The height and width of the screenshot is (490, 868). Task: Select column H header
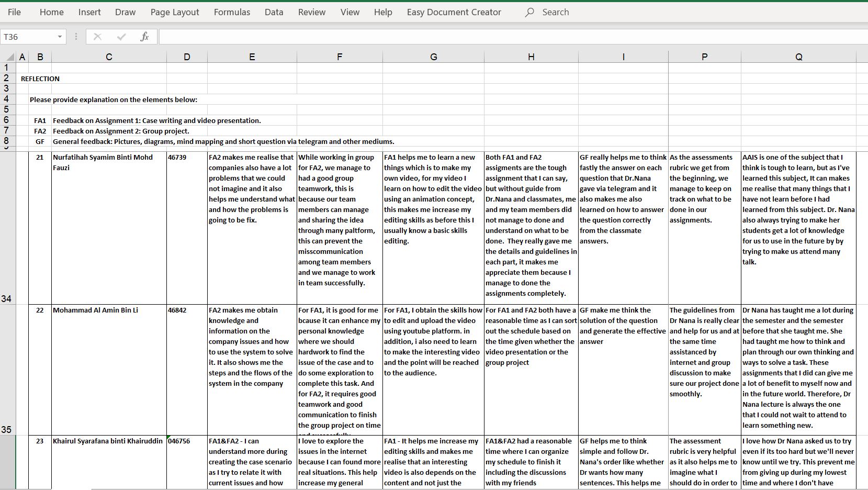tap(531, 57)
